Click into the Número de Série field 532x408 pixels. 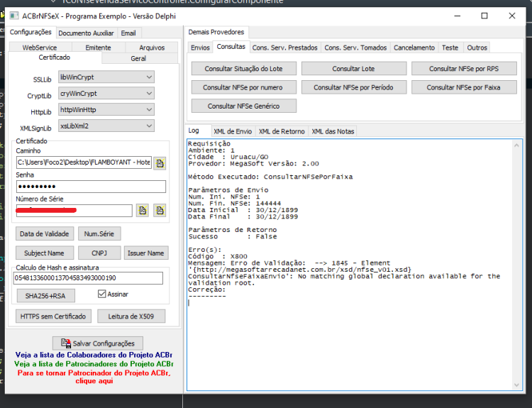[x=74, y=211]
